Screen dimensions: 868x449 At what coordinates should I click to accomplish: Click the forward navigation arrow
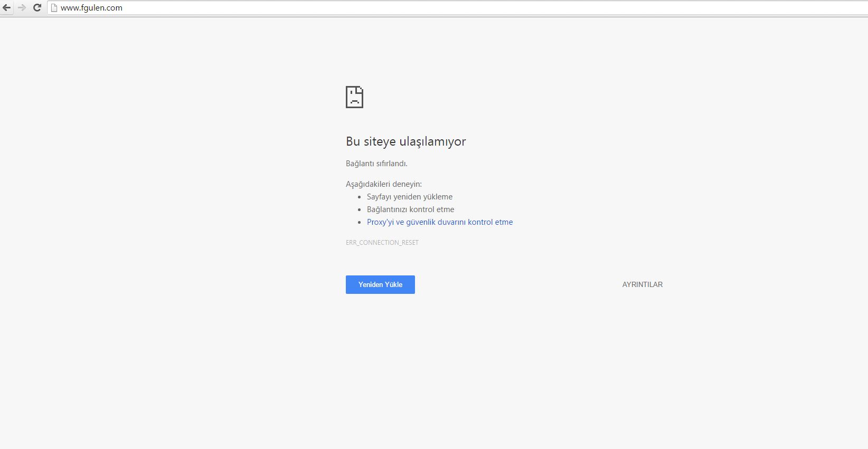pos(22,8)
